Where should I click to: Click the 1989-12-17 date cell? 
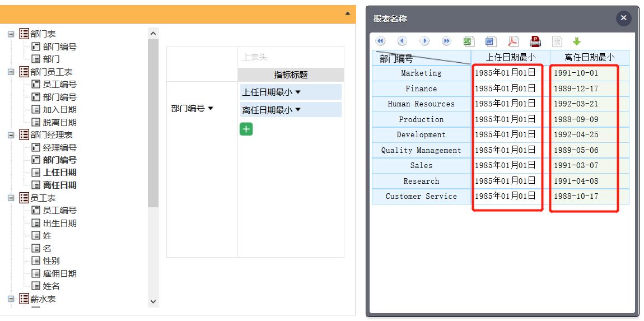(589, 89)
